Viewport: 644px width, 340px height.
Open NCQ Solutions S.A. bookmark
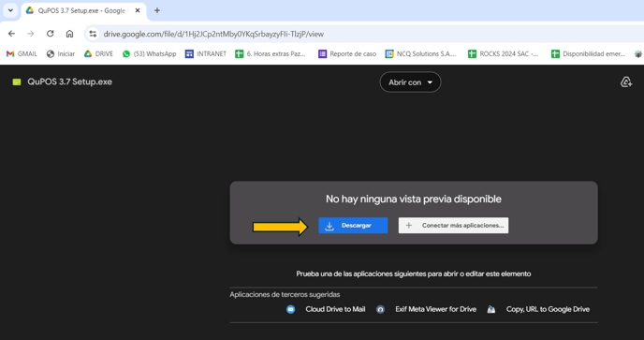421,54
